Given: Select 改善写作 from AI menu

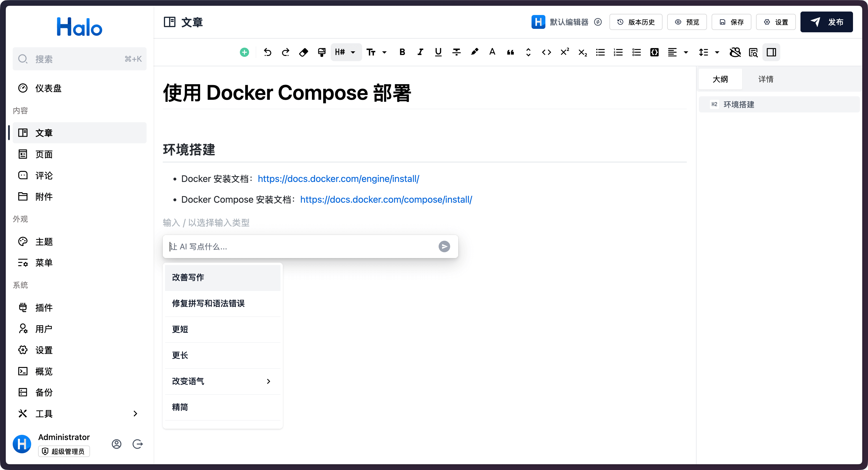Looking at the screenshot, I should tap(223, 277).
